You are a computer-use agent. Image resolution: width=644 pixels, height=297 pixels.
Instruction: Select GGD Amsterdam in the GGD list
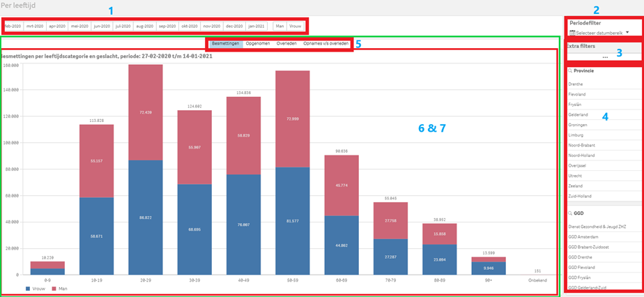(585, 237)
